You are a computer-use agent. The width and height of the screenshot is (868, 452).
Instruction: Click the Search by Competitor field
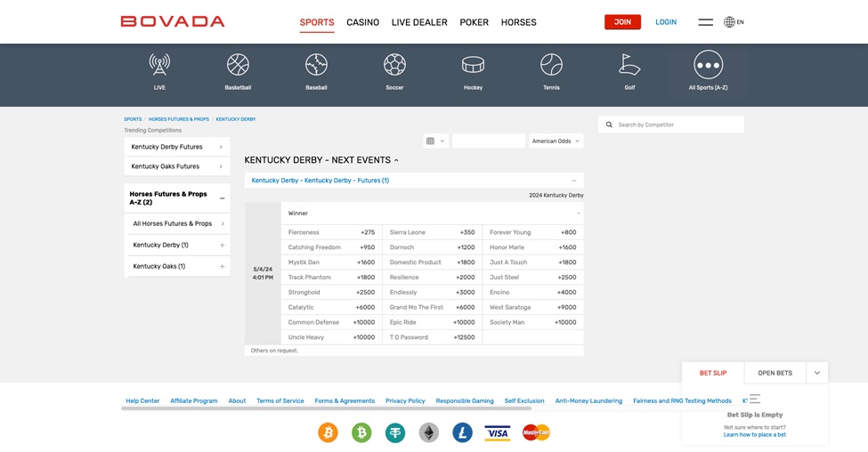[x=677, y=125]
